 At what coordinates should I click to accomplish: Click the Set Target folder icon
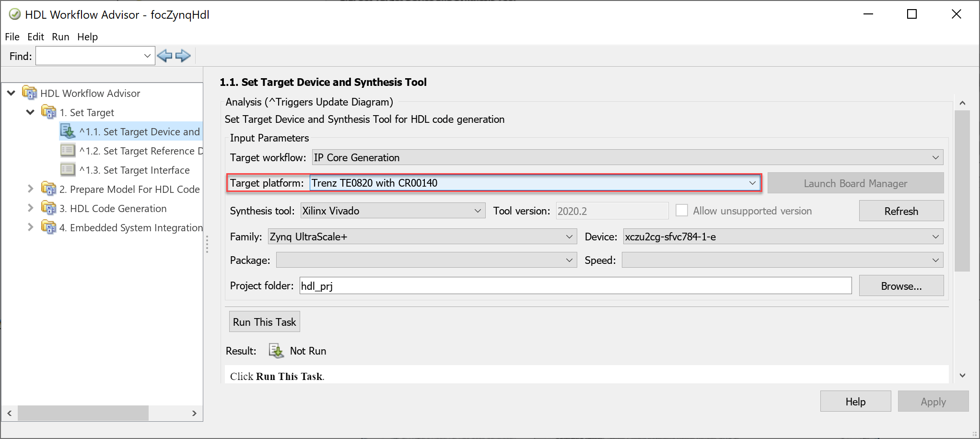point(48,112)
